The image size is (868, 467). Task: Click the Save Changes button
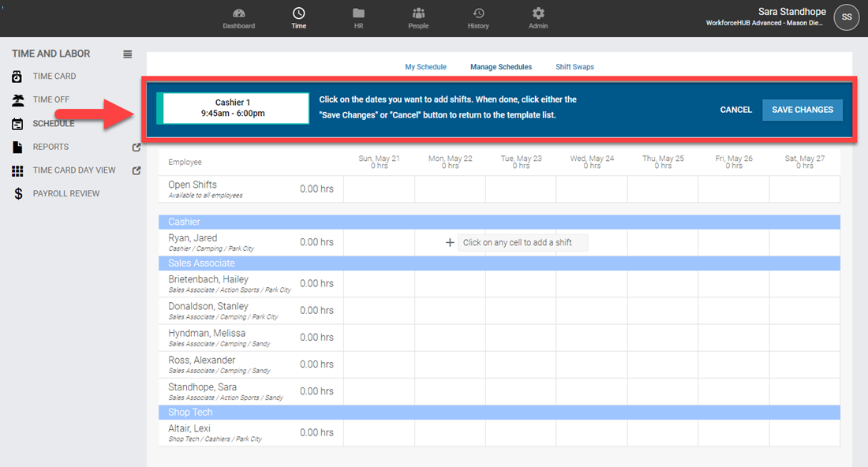802,110
